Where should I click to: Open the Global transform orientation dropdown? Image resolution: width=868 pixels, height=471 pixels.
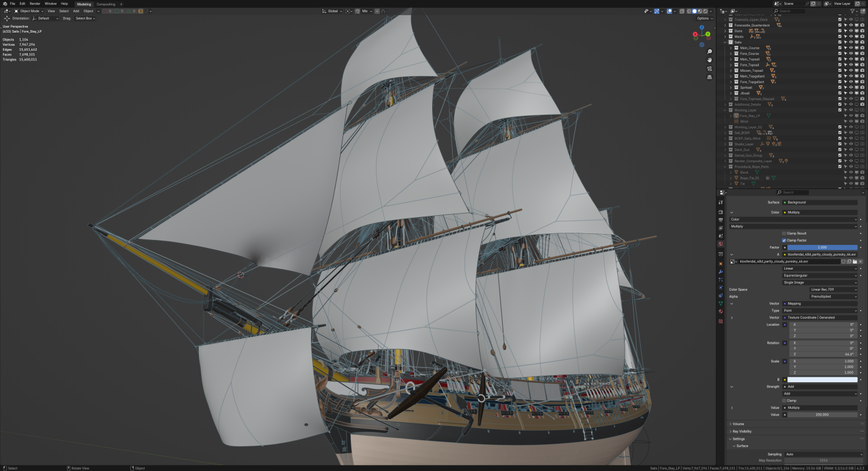coord(332,11)
